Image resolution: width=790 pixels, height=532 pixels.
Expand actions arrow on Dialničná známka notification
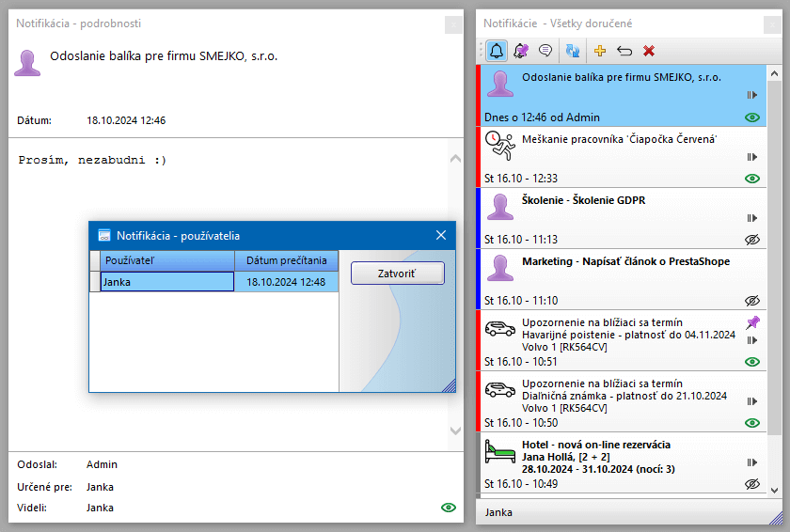tap(751, 401)
